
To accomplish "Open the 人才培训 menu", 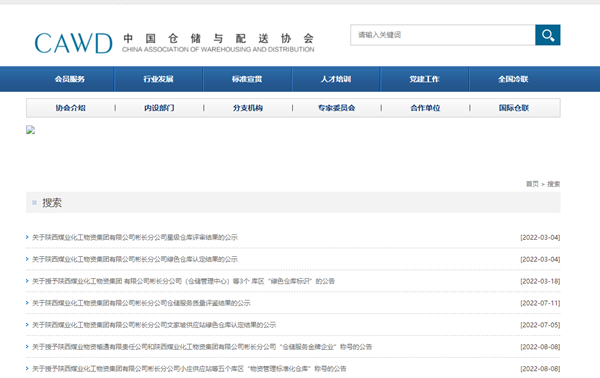I will pyautogui.click(x=336, y=79).
